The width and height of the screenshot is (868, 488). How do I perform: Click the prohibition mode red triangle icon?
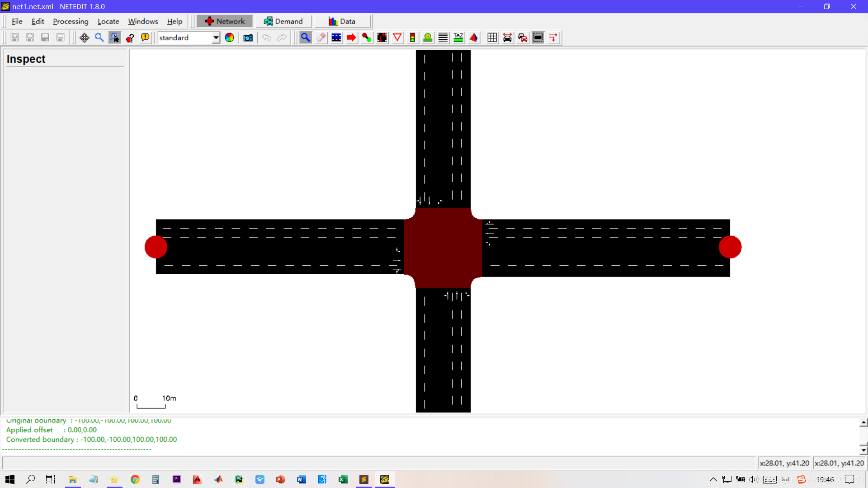coord(397,38)
